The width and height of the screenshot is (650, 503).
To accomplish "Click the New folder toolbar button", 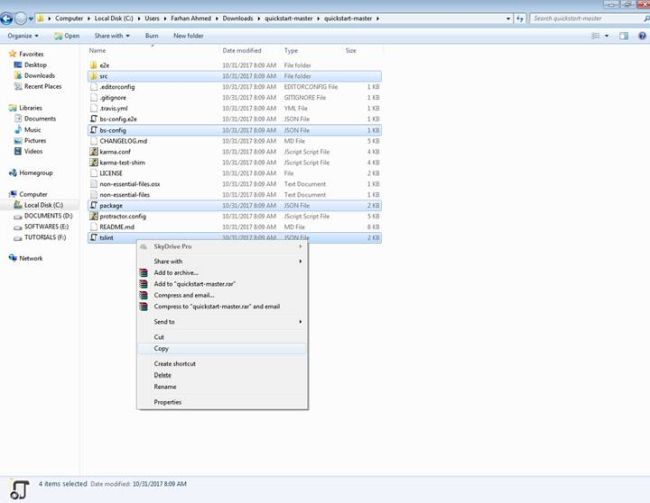I will (188, 36).
